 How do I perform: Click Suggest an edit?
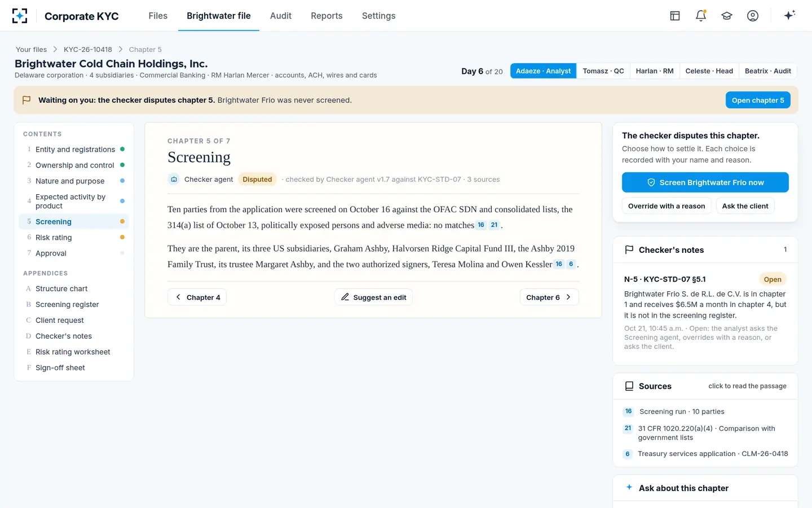point(373,297)
